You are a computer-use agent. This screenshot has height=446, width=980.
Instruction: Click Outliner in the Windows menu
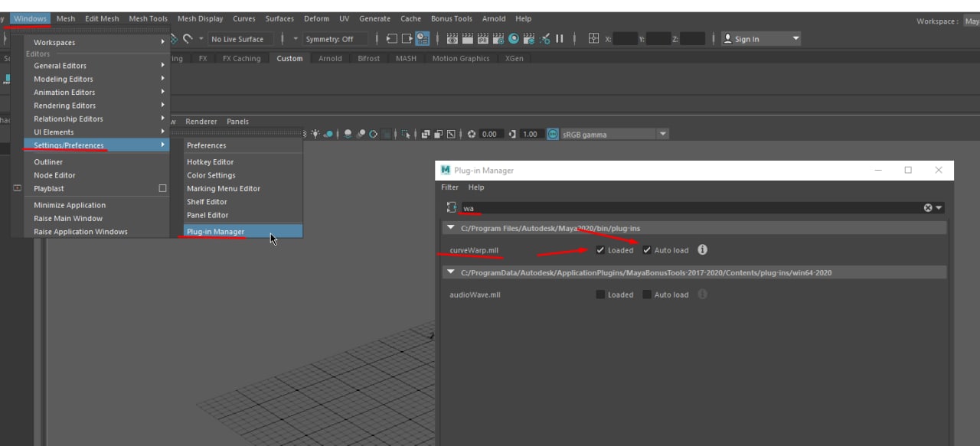(48, 162)
